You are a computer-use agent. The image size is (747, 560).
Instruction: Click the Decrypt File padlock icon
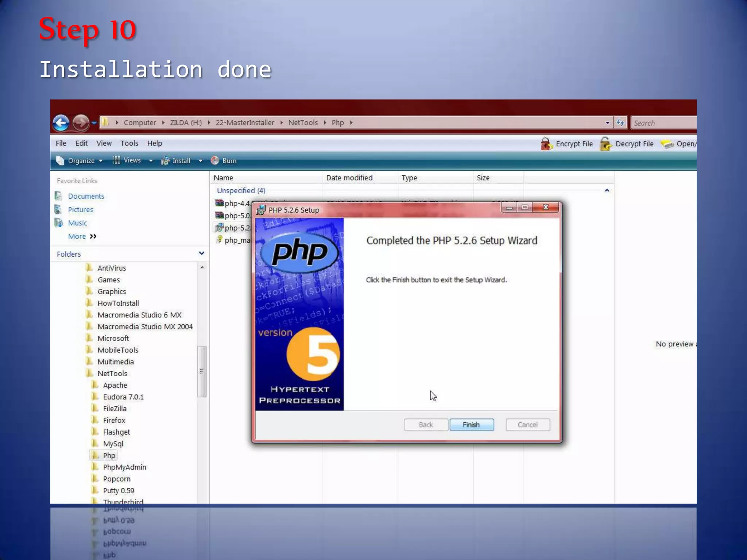tap(606, 144)
